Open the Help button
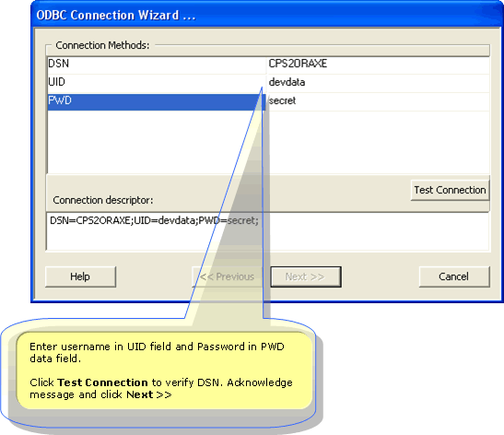504x435 pixels. click(80, 276)
